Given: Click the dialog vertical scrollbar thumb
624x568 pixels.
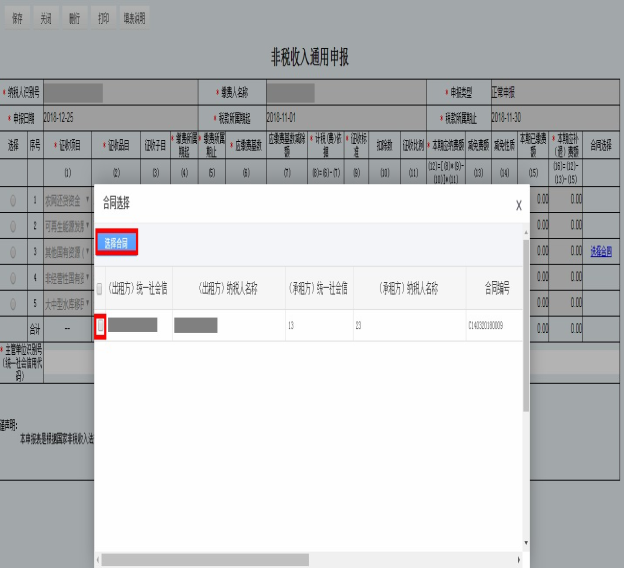Looking at the screenshot, I should (526, 325).
